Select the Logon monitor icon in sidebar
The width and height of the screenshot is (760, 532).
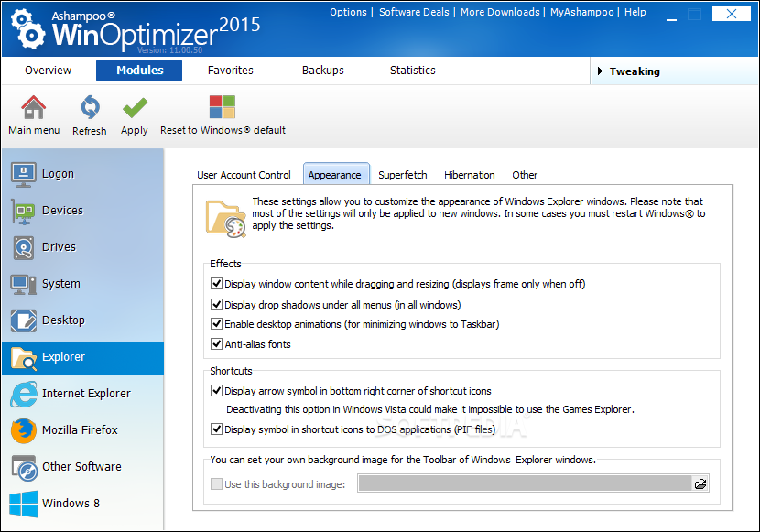pyautogui.click(x=23, y=174)
